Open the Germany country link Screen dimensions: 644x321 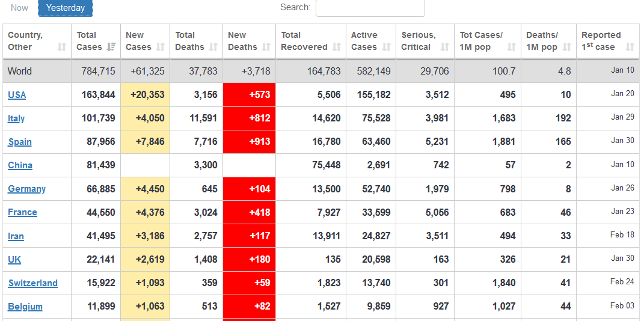(x=26, y=189)
